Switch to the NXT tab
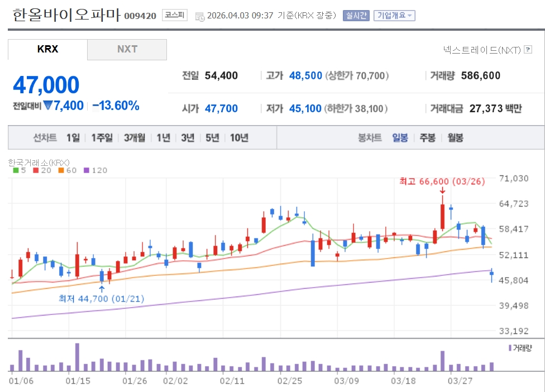 pyautogui.click(x=127, y=49)
